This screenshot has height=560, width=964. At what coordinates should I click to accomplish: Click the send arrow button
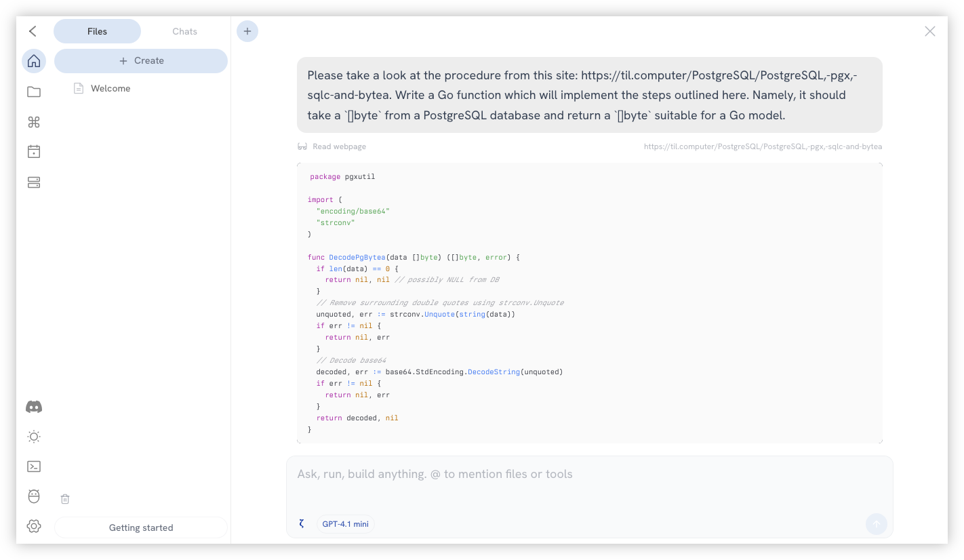coord(877,524)
